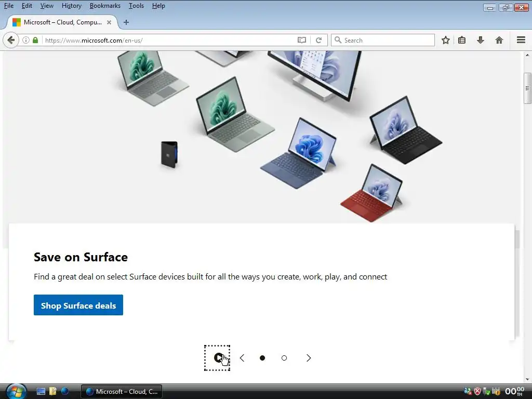Click the green padlock security icon

click(x=35, y=40)
